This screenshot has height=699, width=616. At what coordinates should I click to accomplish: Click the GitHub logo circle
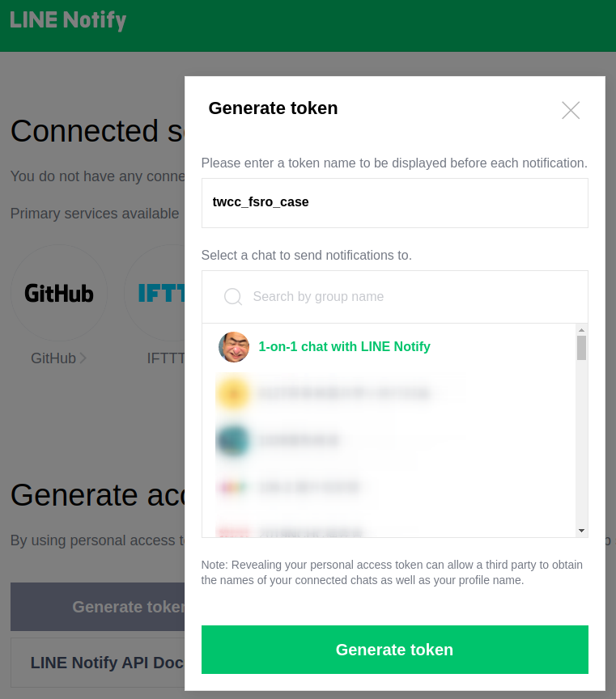click(x=58, y=293)
